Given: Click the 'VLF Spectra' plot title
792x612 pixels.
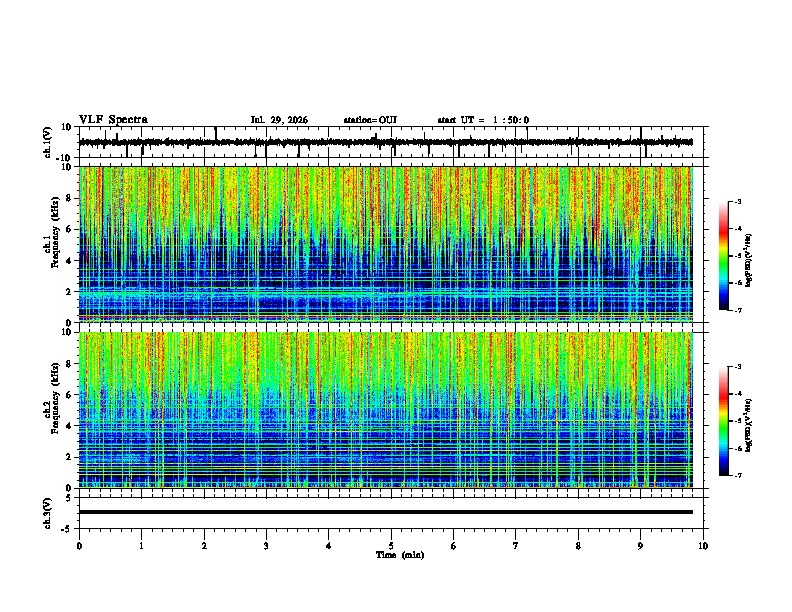Looking at the screenshot, I should coord(113,120).
